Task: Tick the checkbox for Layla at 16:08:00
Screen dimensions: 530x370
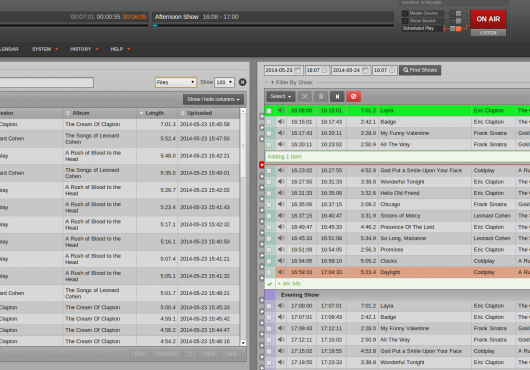Action: click(269, 111)
